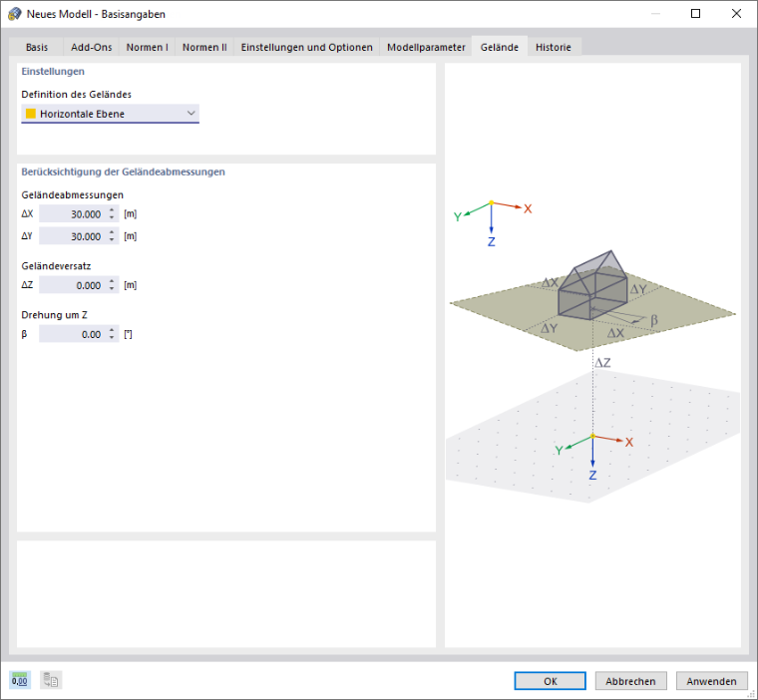This screenshot has height=700, width=758.
Task: Open the Definition des Geländes dropdown
Action: click(x=111, y=114)
